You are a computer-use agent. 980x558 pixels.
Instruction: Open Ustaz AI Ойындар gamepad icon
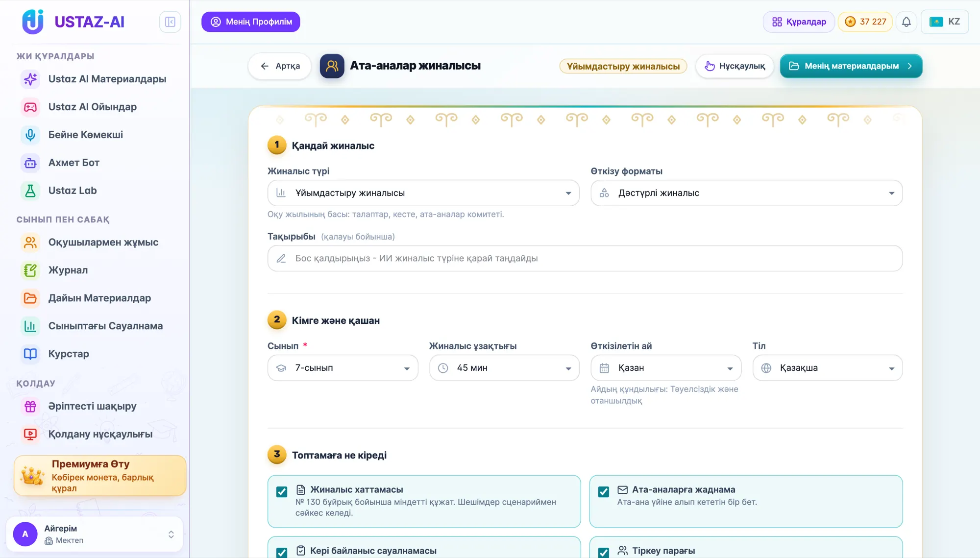30,107
